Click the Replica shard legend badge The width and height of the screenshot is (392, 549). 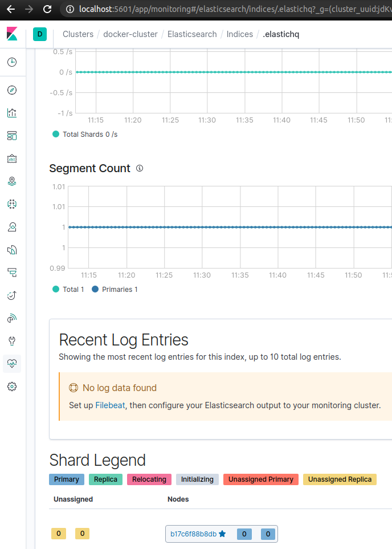coord(106,479)
